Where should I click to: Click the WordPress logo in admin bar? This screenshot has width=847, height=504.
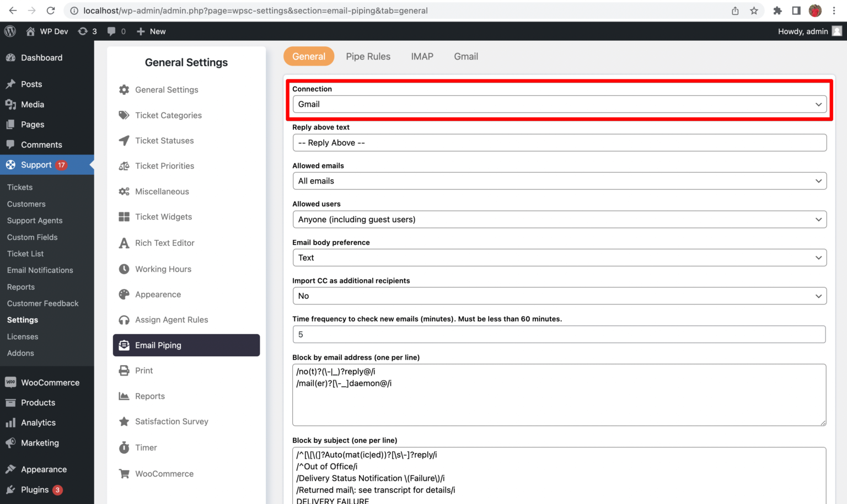coord(9,31)
